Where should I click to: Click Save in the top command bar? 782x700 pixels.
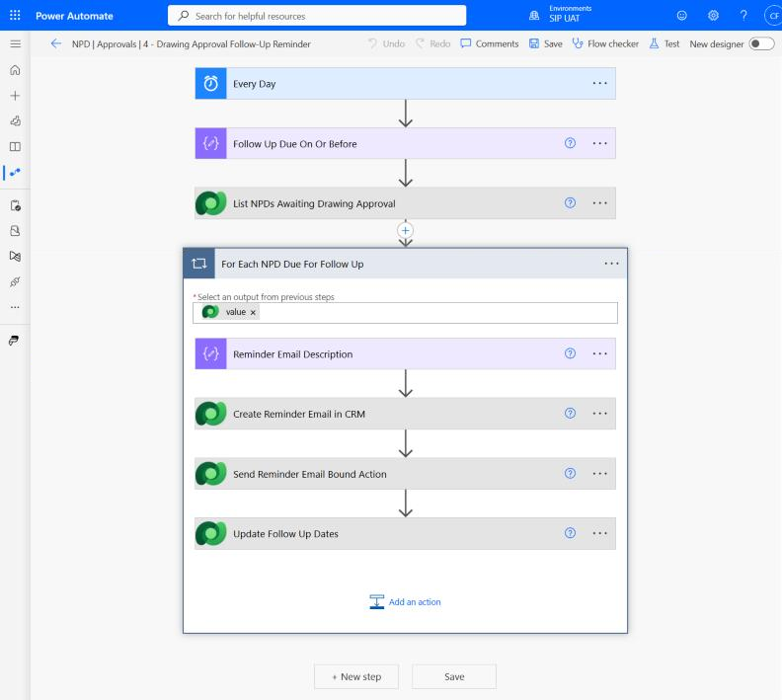pyautogui.click(x=546, y=43)
